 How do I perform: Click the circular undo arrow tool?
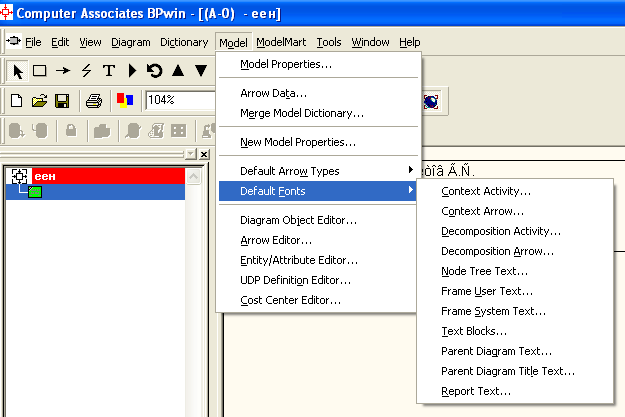[x=155, y=71]
